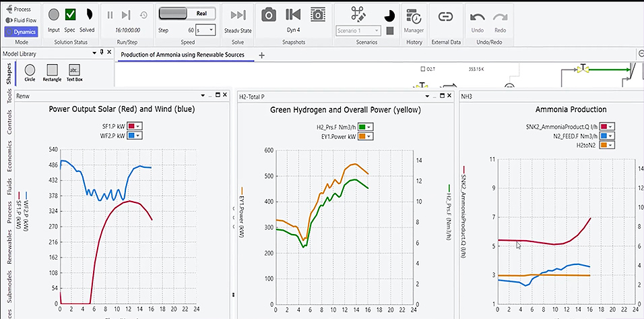Open Renw chart window options arrow

click(x=203, y=95)
